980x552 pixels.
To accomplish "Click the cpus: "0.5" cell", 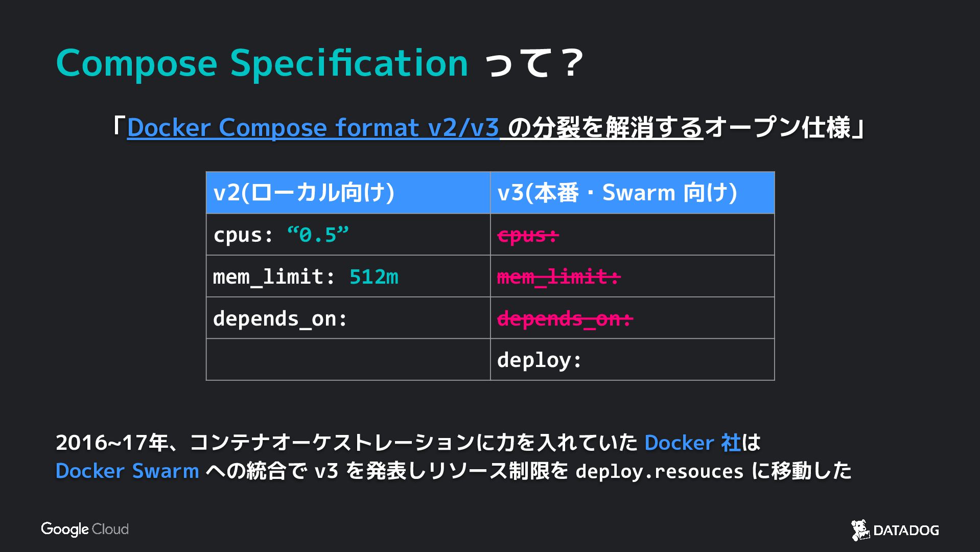I will [281, 235].
